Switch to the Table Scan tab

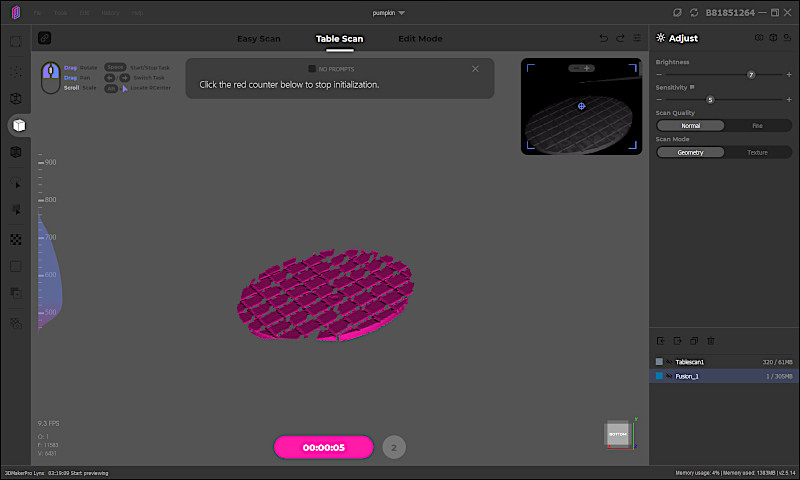click(x=339, y=39)
